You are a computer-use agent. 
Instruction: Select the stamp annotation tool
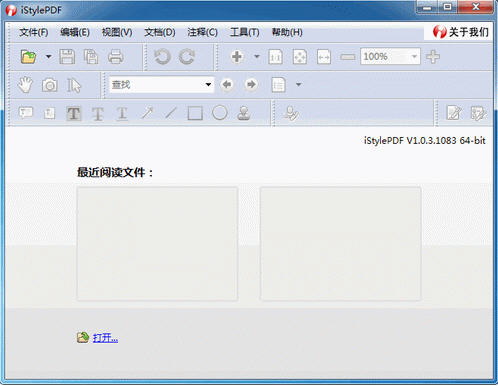[x=244, y=113]
